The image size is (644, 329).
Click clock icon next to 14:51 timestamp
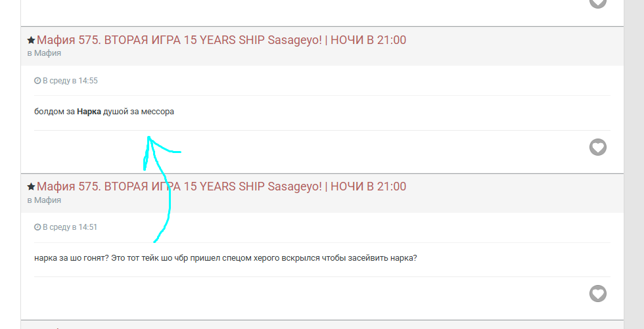37,227
